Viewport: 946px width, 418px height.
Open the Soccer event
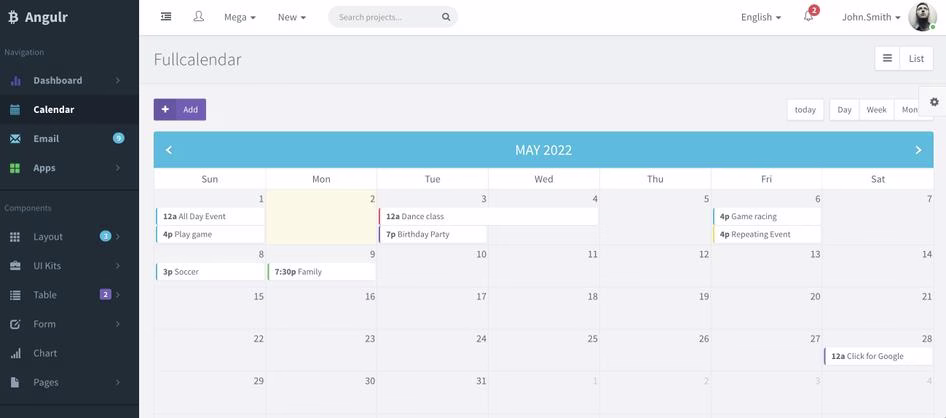[x=210, y=272]
